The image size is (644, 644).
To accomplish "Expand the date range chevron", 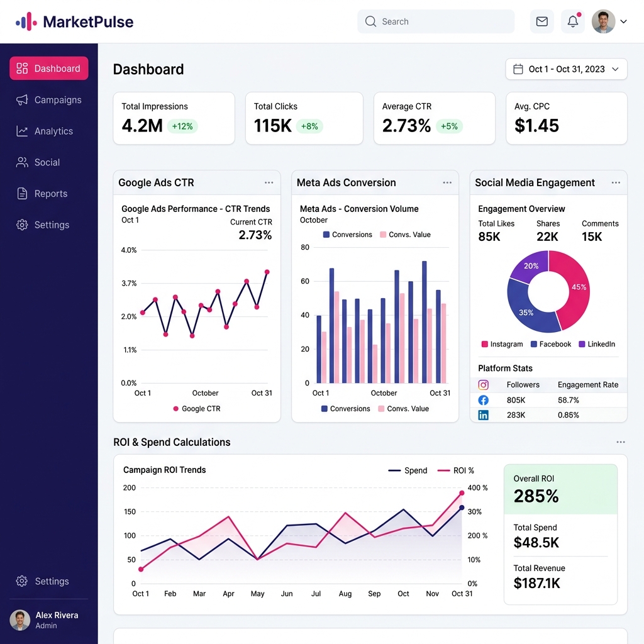I will coord(615,69).
